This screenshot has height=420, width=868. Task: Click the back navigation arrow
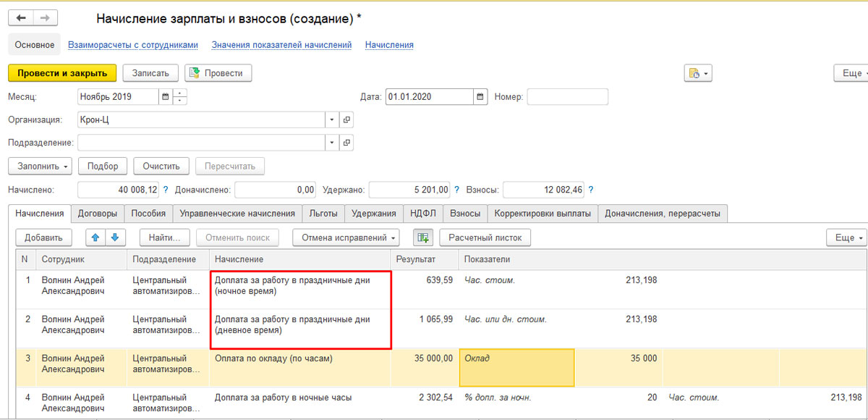pos(21,17)
